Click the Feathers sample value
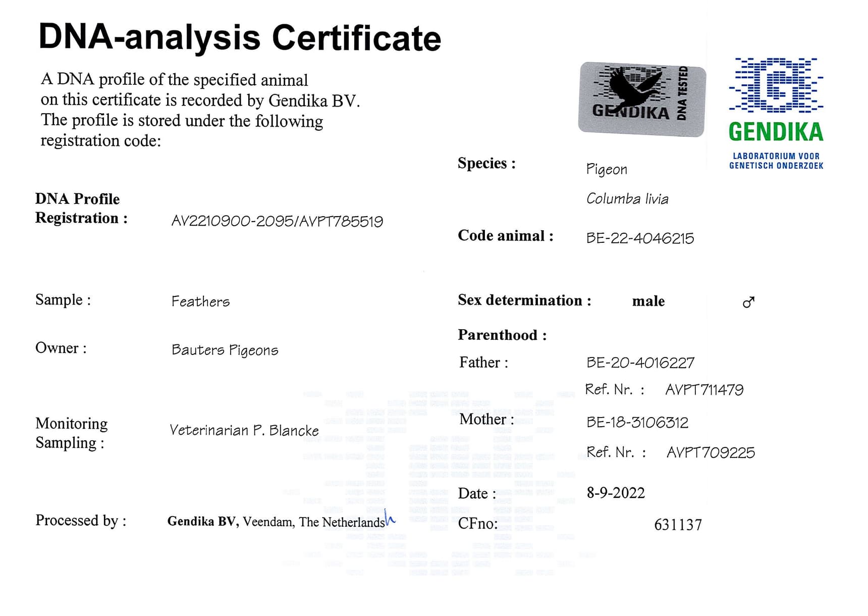 [x=200, y=301]
